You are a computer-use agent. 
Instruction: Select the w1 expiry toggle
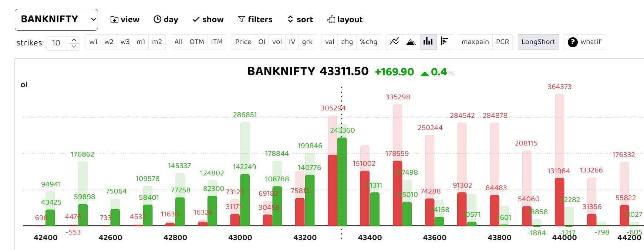pyautogui.click(x=94, y=42)
